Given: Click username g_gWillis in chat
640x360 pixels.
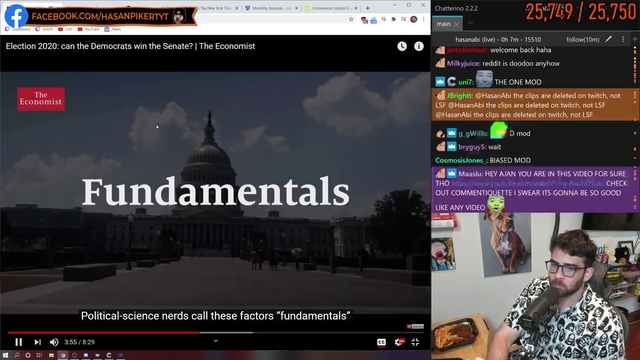Looking at the screenshot, I should tap(473, 133).
